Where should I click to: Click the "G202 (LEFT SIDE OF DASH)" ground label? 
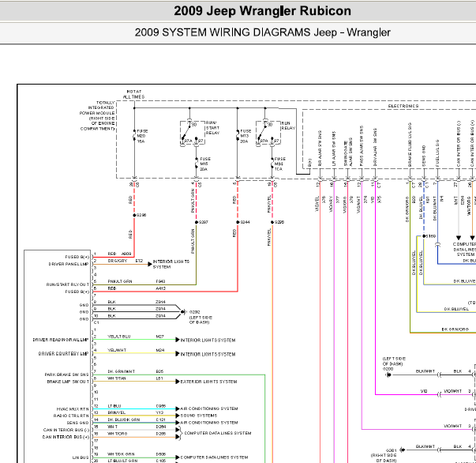201,317
